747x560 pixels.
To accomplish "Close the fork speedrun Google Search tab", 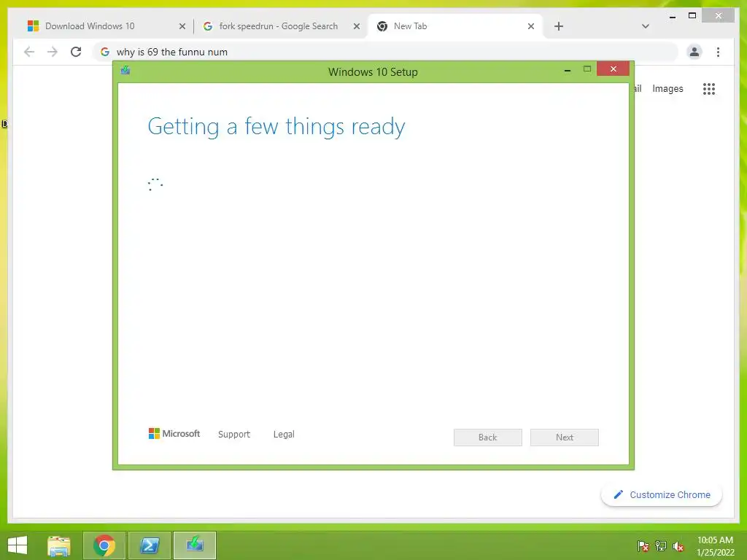I will tap(356, 27).
